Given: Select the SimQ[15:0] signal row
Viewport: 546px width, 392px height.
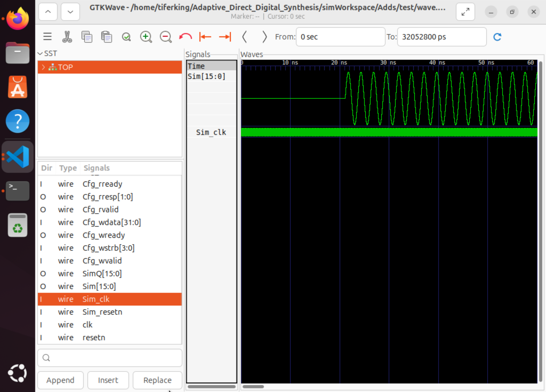Looking at the screenshot, I should (x=110, y=274).
